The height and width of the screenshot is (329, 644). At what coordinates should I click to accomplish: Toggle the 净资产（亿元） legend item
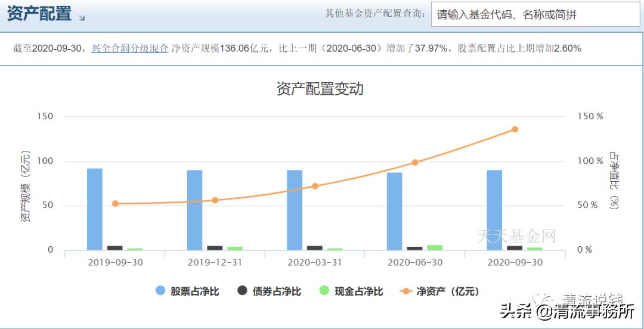[x=439, y=291]
